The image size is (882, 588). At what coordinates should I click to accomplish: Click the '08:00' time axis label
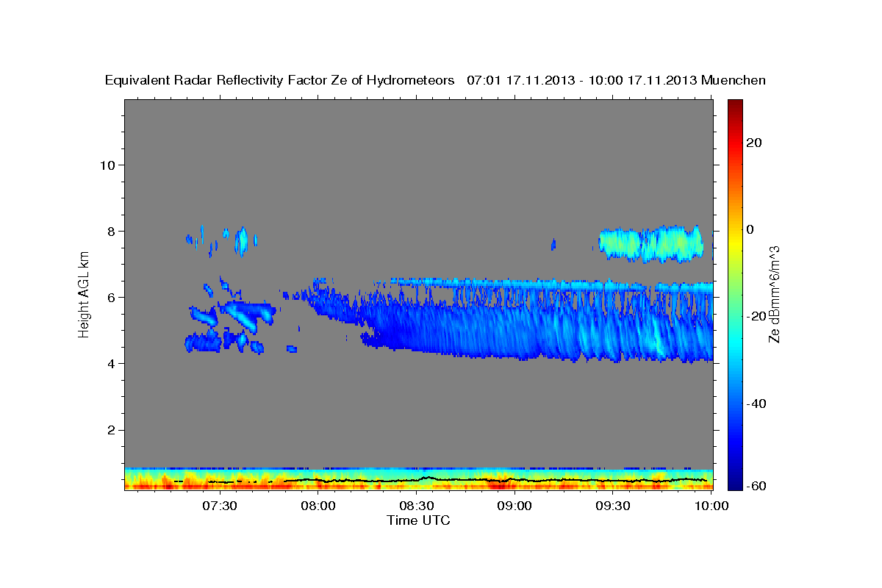point(318,506)
